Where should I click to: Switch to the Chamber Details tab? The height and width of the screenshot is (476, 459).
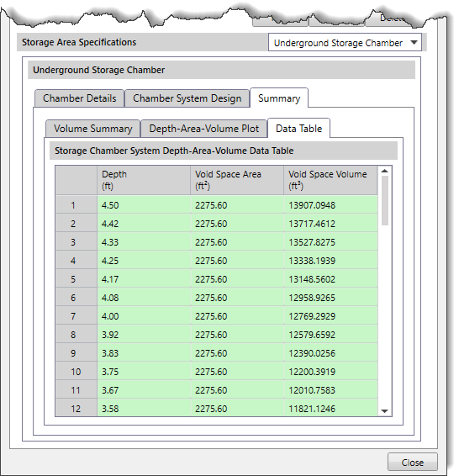80,98
